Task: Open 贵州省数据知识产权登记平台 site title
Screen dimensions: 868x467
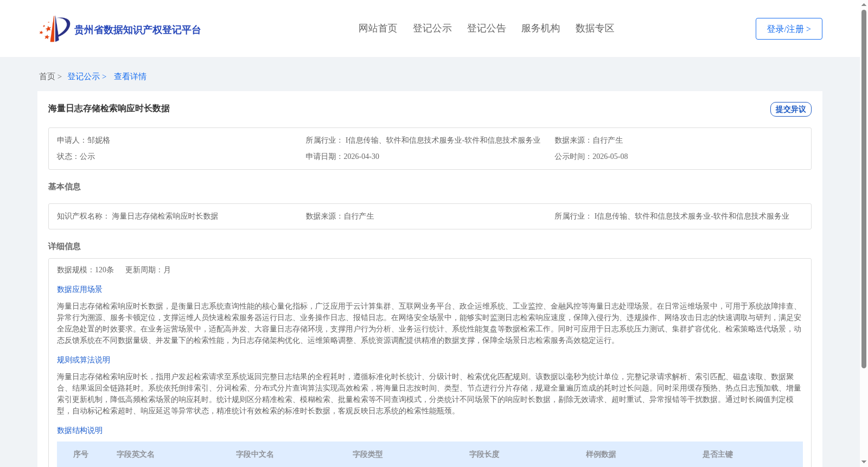Action: 137,30
